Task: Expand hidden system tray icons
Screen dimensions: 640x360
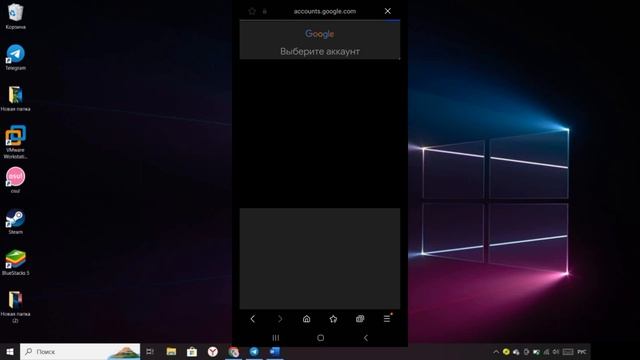Action: coord(496,351)
